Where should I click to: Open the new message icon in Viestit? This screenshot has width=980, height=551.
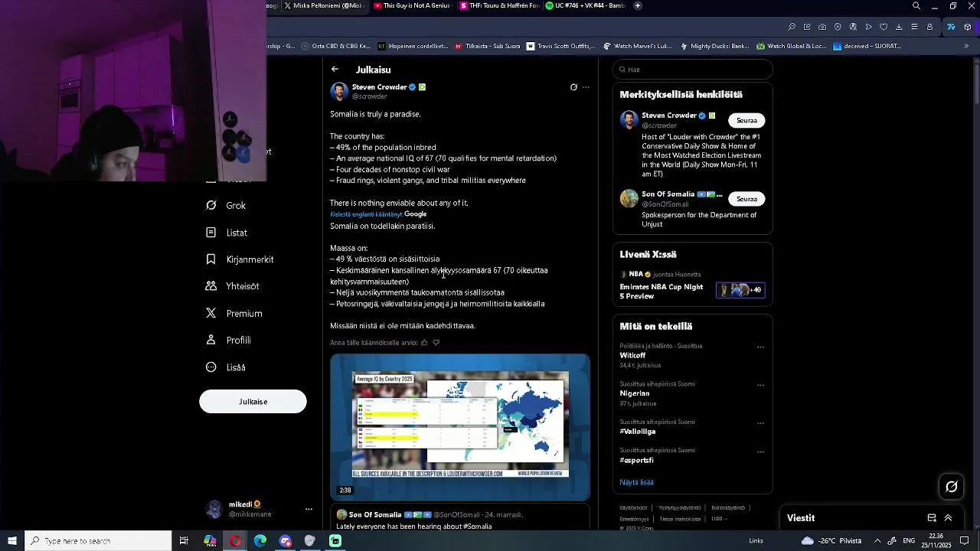pos(932,518)
